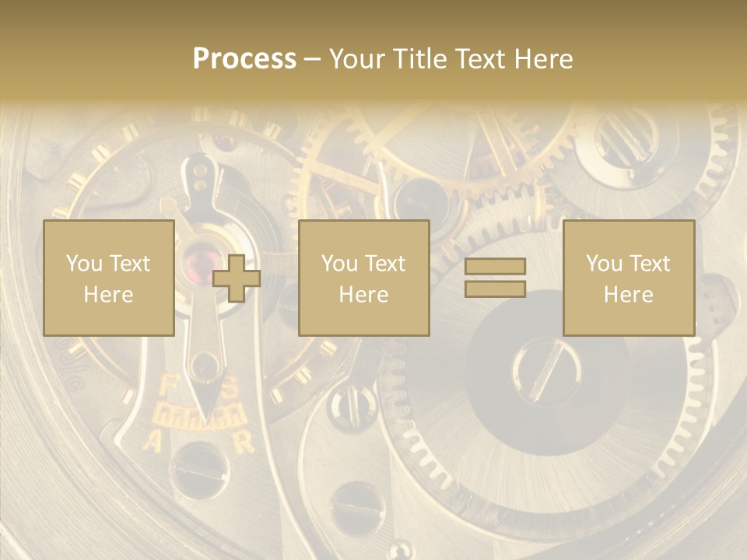Click the letter "R" on the regulator
Image resolution: width=747 pixels, height=560 pixels.
(244, 444)
